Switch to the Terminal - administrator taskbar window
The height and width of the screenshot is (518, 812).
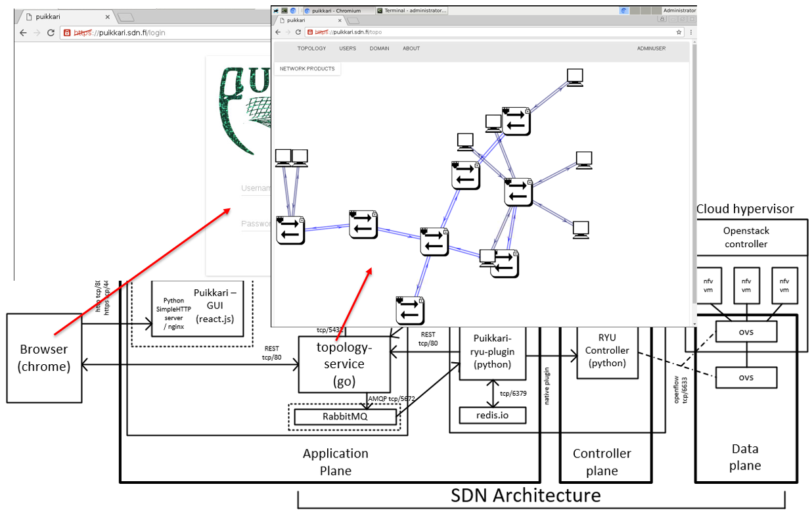[x=412, y=11]
